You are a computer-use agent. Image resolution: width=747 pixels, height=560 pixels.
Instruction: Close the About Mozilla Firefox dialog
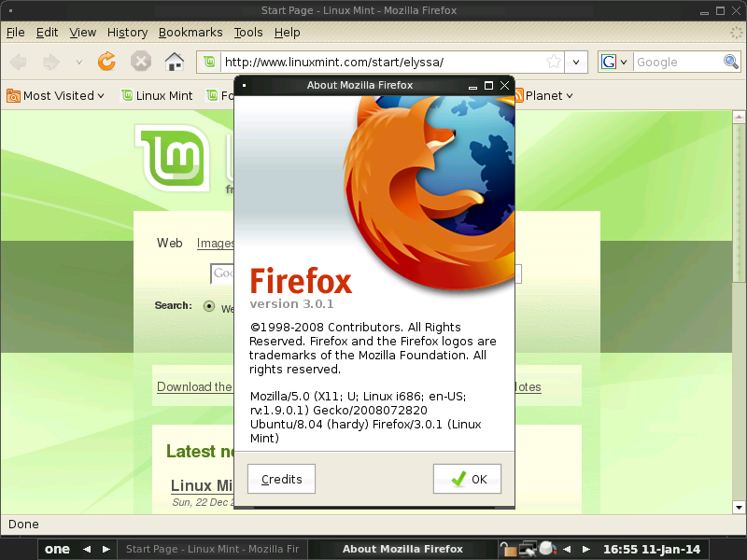click(504, 85)
